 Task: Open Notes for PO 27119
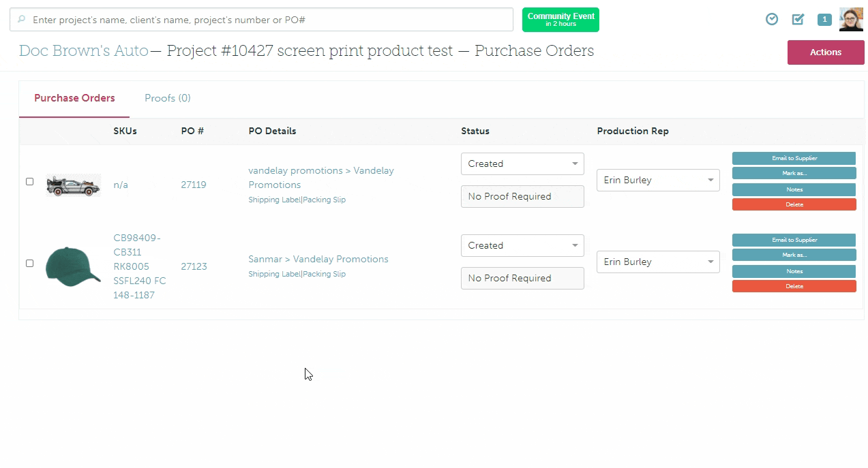[x=794, y=189]
